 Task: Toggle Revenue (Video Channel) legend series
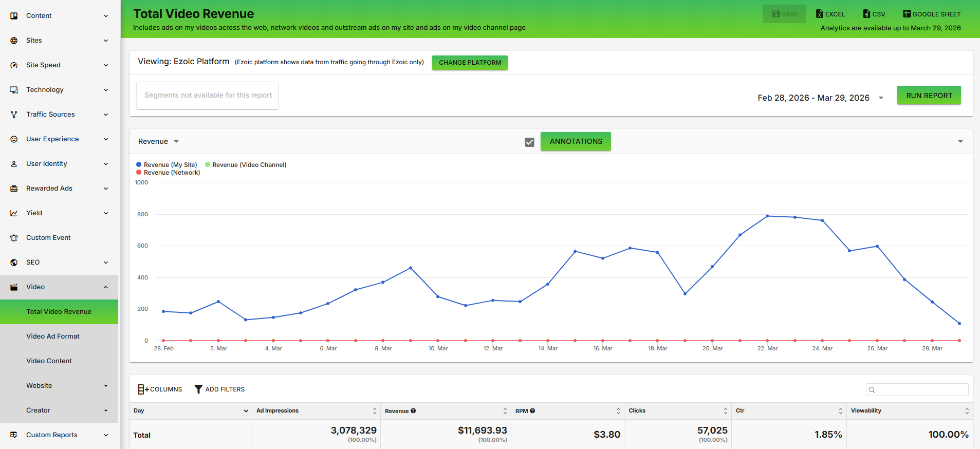246,165
